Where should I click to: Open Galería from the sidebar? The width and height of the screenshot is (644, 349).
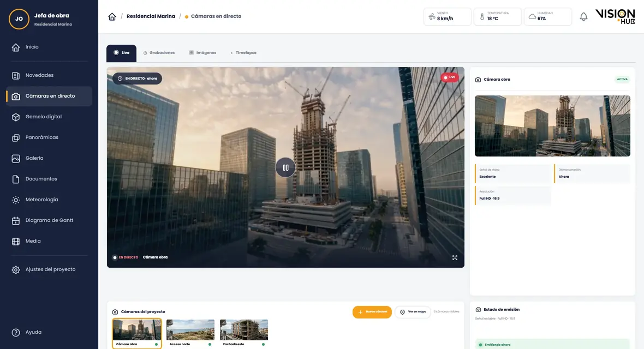(x=49, y=159)
